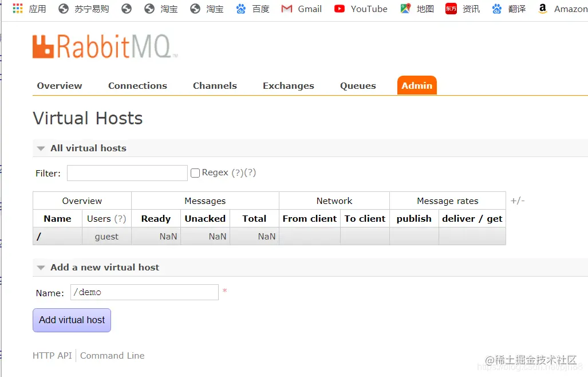Open the 地图 maps bookmark
This screenshot has height=377, width=588.
pos(417,9)
